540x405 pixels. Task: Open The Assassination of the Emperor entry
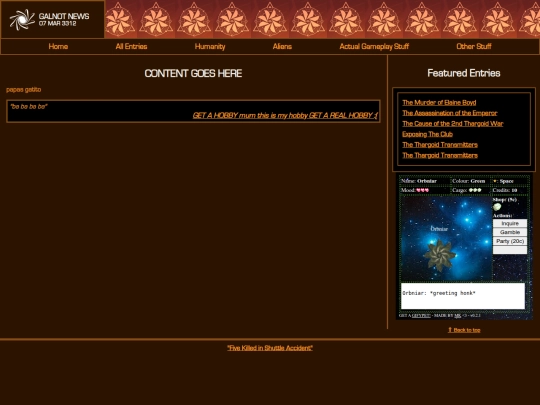pyautogui.click(x=449, y=113)
